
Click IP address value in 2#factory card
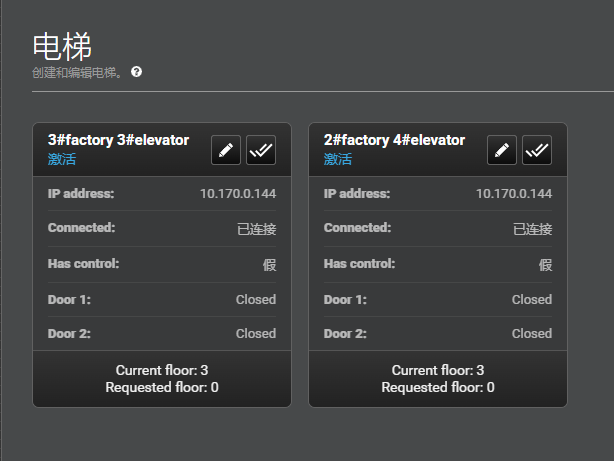pos(514,193)
